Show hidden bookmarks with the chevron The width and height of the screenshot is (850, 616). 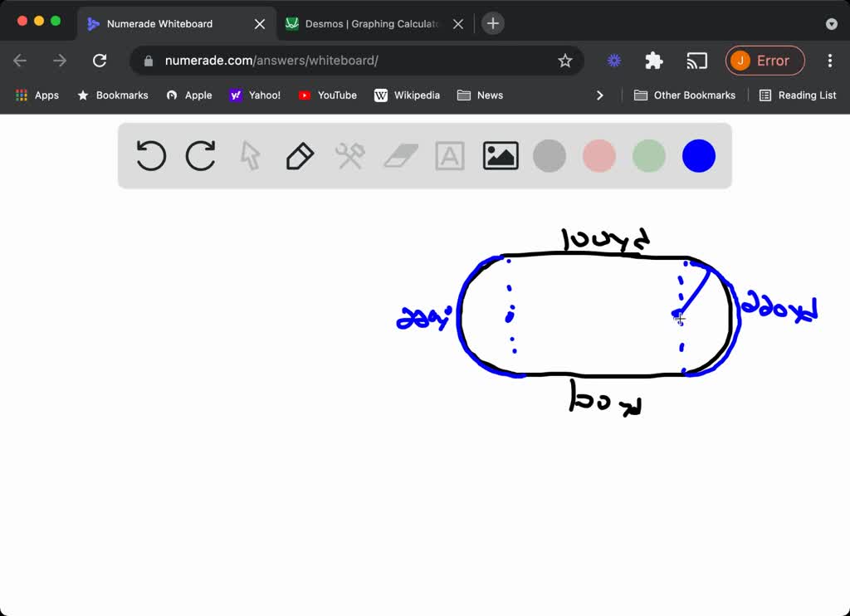[599, 95]
